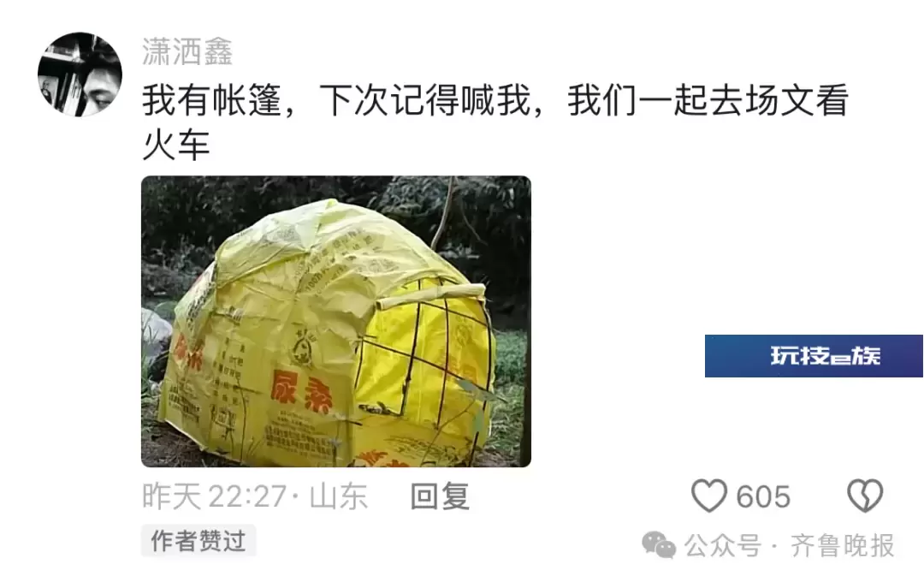Click the word 火车 in comment
The width and height of the screenshot is (924, 582).
176,145
